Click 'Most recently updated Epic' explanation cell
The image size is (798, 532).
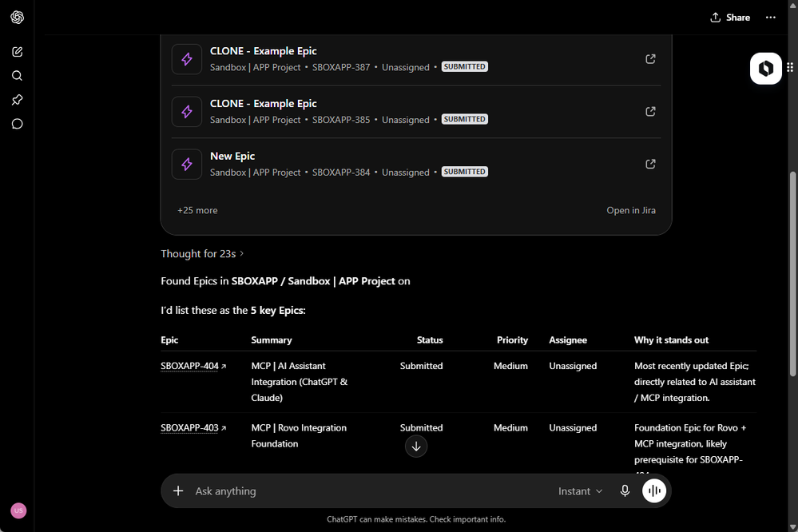tap(695, 382)
